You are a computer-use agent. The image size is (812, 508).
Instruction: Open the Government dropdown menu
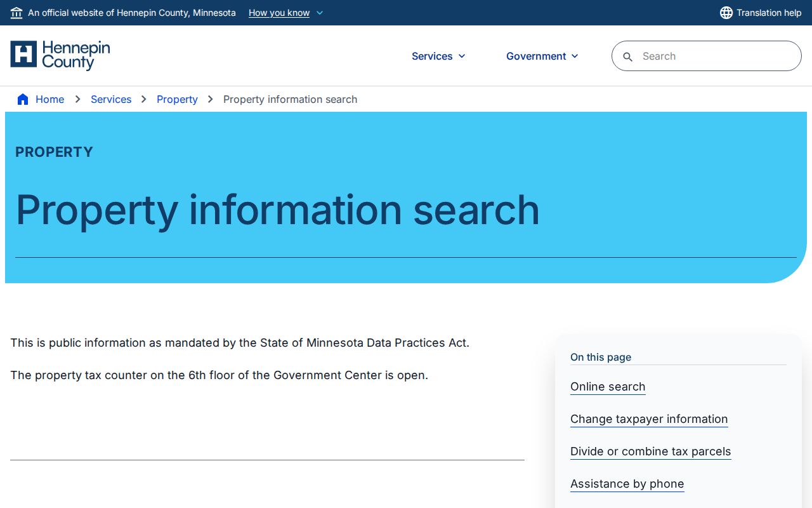coord(542,56)
